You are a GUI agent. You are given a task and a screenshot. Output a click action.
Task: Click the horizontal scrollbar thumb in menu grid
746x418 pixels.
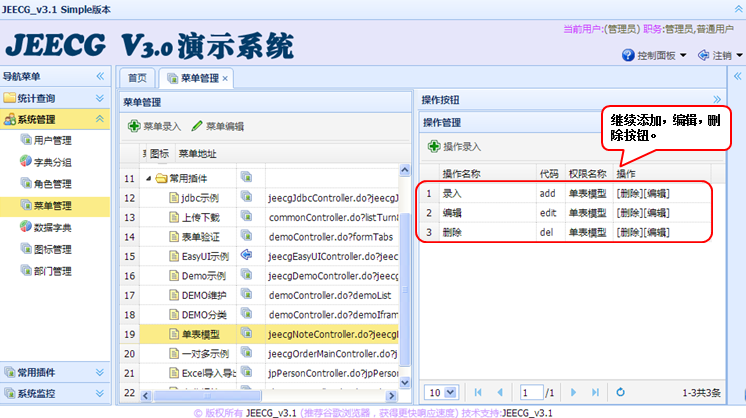click(x=207, y=396)
